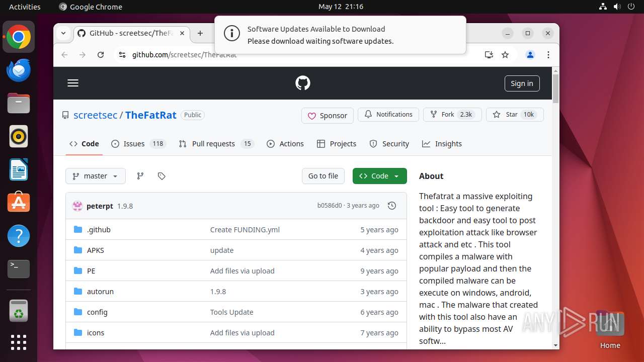Open the APKS folder
The height and width of the screenshot is (362, 644).
click(x=96, y=250)
